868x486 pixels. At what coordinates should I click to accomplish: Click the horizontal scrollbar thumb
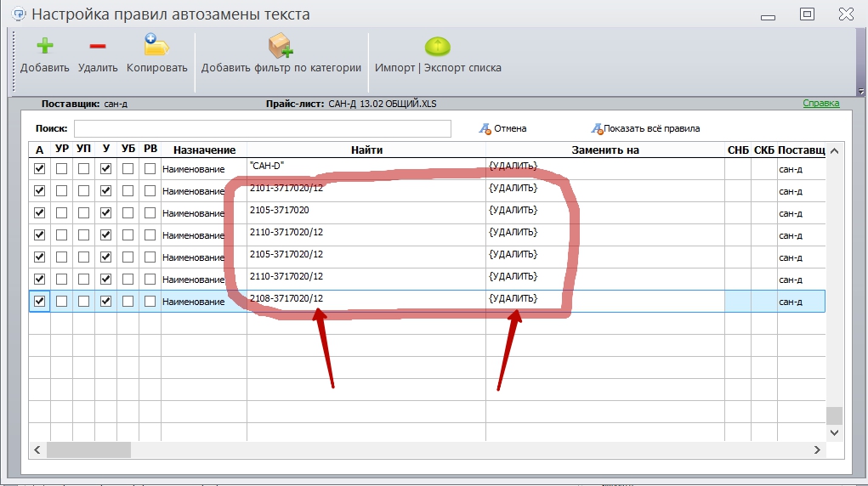88,450
